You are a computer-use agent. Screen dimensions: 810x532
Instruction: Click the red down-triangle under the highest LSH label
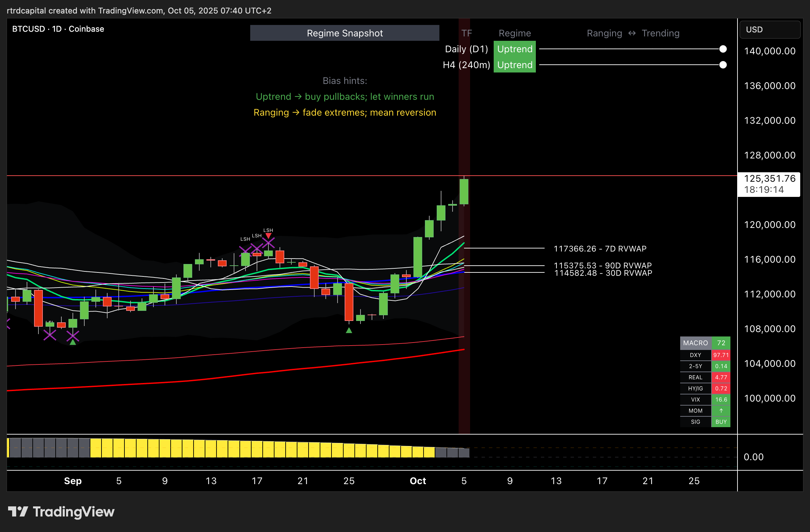(x=268, y=236)
